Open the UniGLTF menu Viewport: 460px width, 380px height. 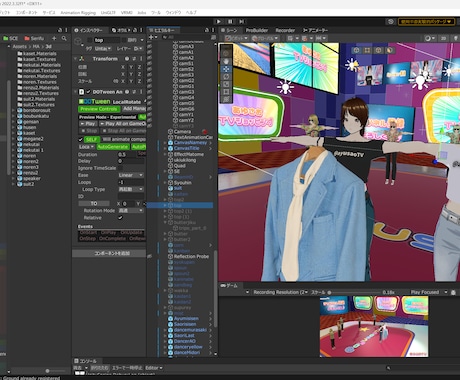tap(108, 13)
